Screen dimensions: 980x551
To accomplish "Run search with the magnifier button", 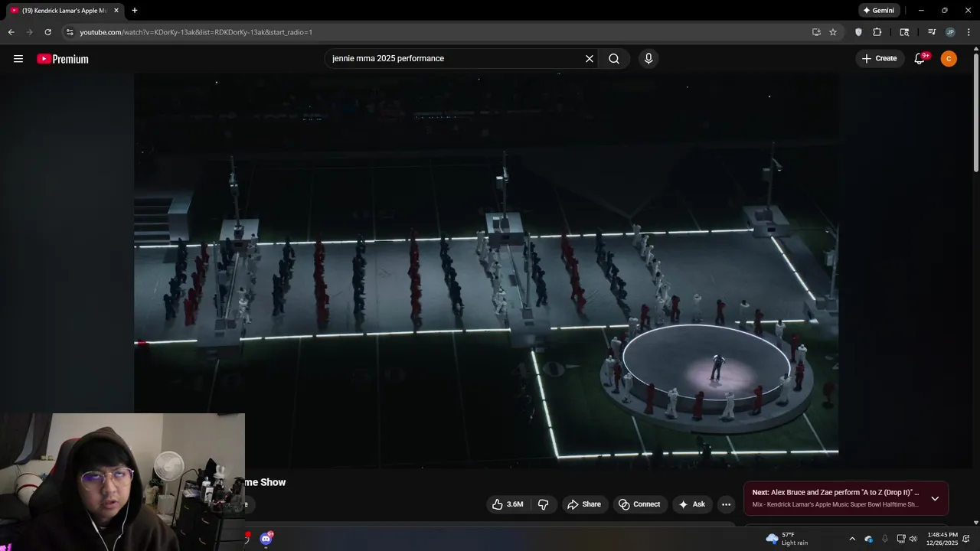I will [614, 59].
